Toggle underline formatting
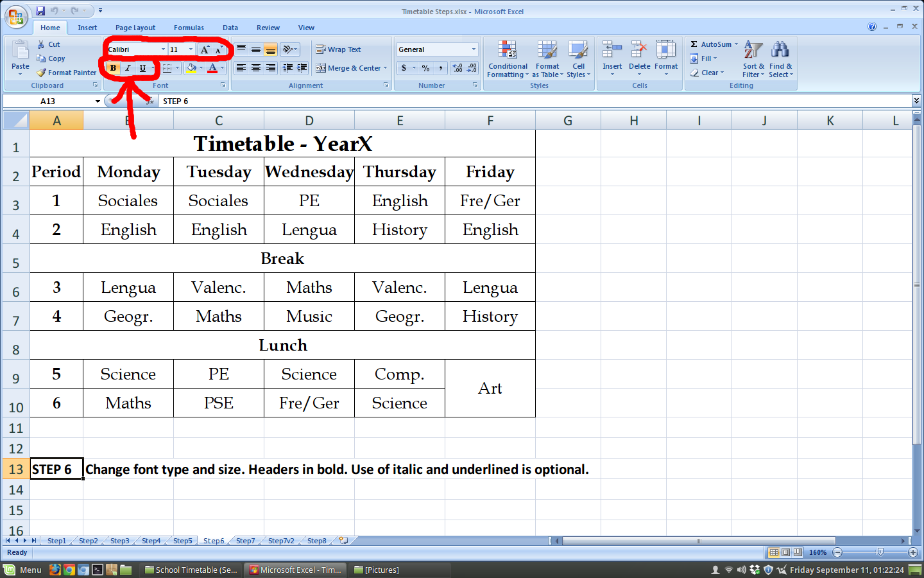Screen dimensions: 924x578 click(x=141, y=67)
